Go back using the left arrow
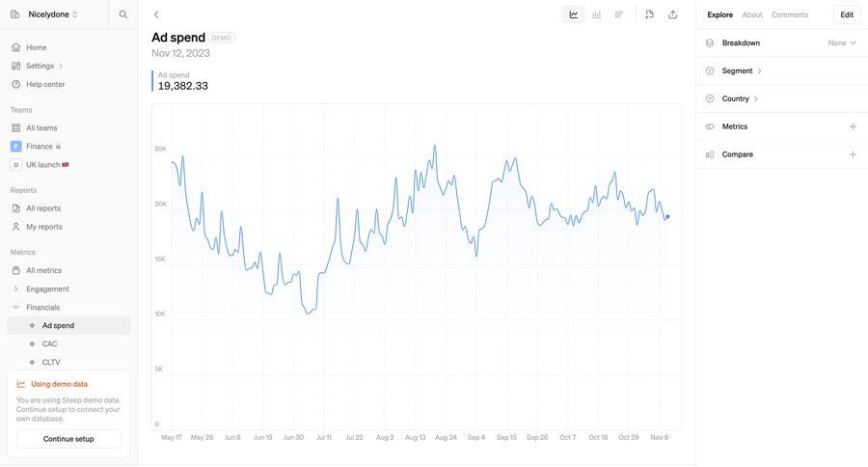The width and height of the screenshot is (868, 467). (x=156, y=14)
